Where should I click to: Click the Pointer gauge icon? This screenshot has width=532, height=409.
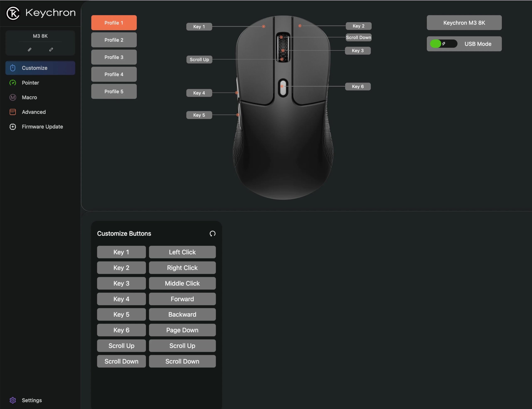coord(13,83)
